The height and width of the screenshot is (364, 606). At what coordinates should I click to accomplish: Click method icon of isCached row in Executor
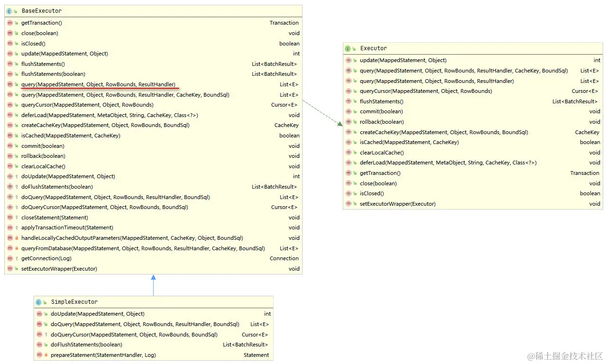[349, 142]
